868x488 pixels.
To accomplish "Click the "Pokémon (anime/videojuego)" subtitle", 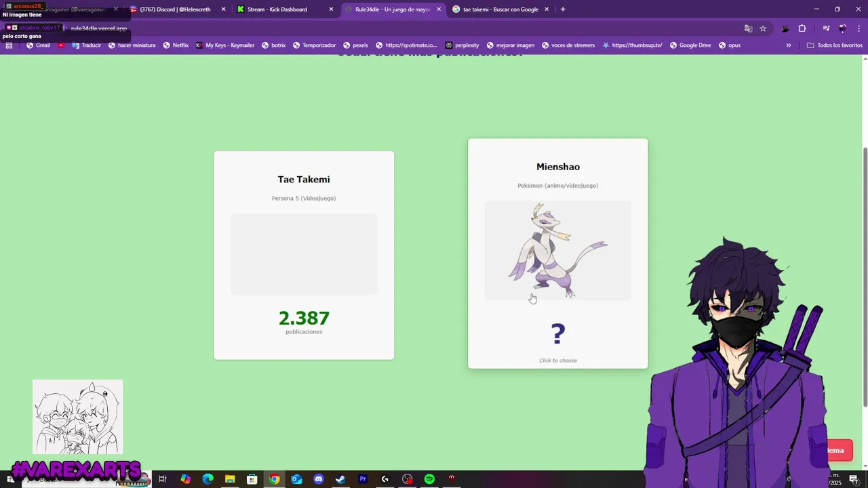I will click(557, 186).
